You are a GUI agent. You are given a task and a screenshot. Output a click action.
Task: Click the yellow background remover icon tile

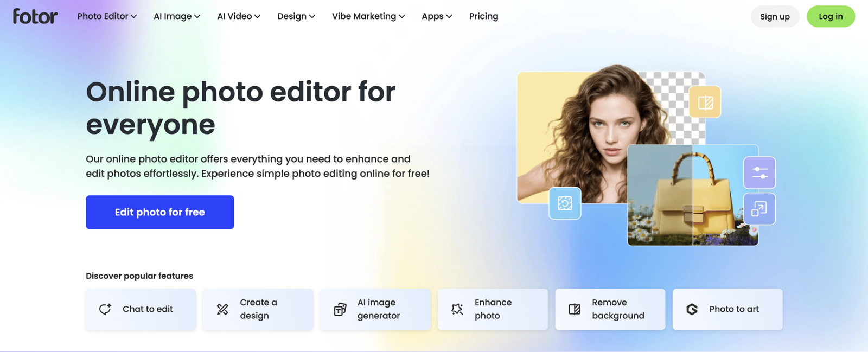tap(705, 102)
